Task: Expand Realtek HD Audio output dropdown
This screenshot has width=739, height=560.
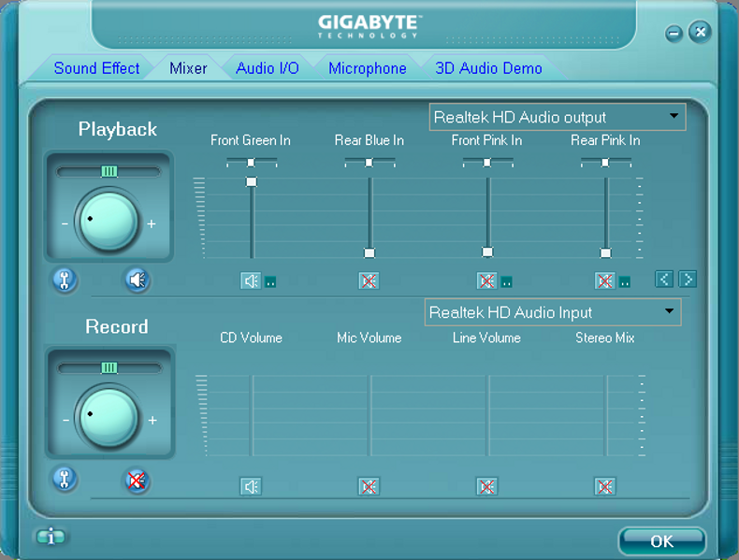Action: tap(674, 116)
